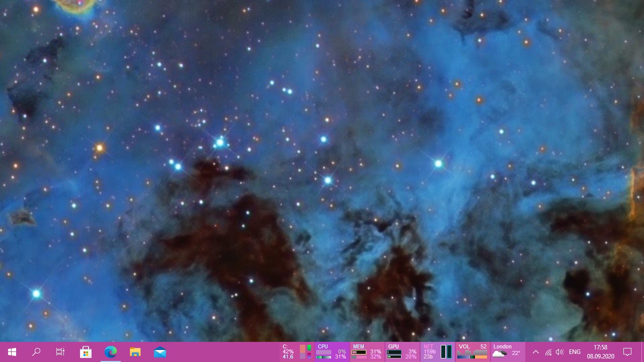Launch Microsoft Store from taskbar
The width and height of the screenshot is (644, 362).
pos(86,352)
